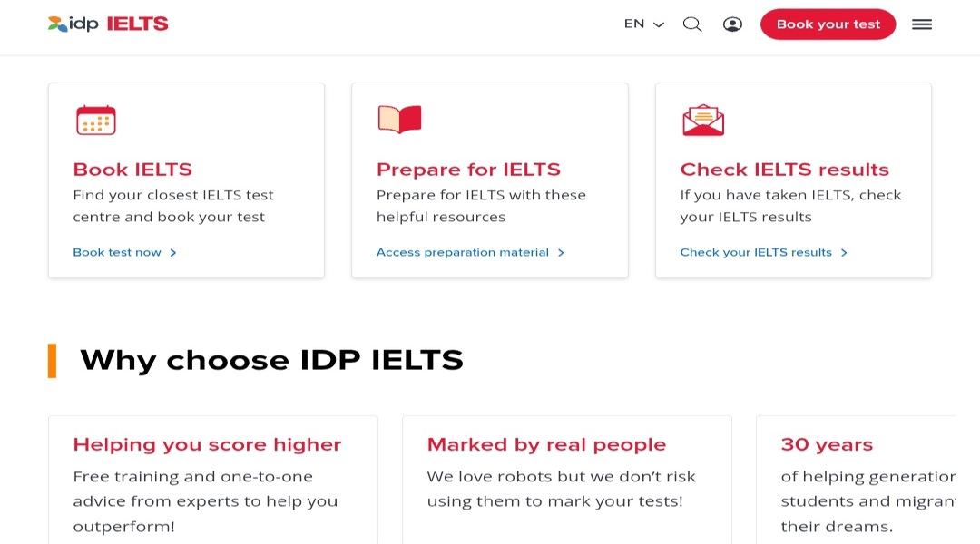This screenshot has width=980, height=544.
Task: Expand the Book IELTS card heading
Action: pos(132,170)
